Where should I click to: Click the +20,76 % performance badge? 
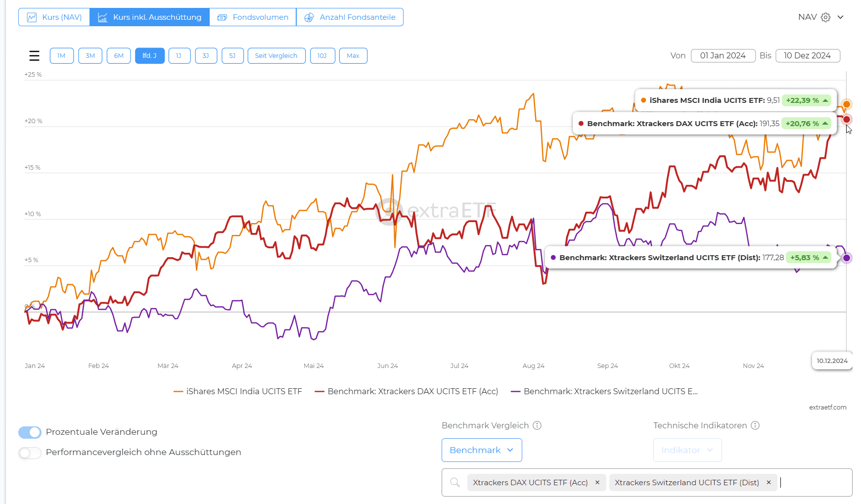(x=807, y=124)
